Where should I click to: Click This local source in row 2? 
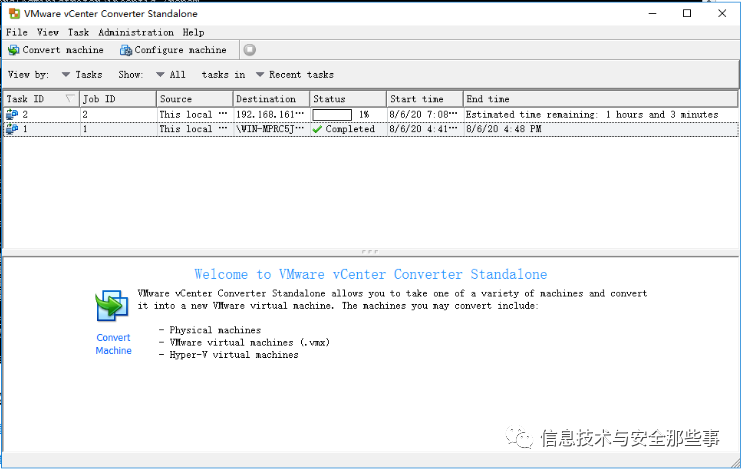click(x=193, y=114)
